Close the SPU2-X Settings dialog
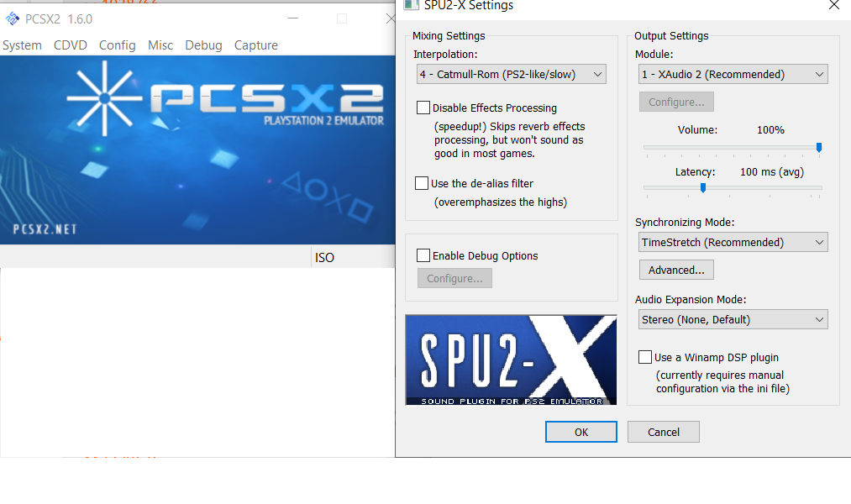This screenshot has height=504, width=851. [834, 5]
